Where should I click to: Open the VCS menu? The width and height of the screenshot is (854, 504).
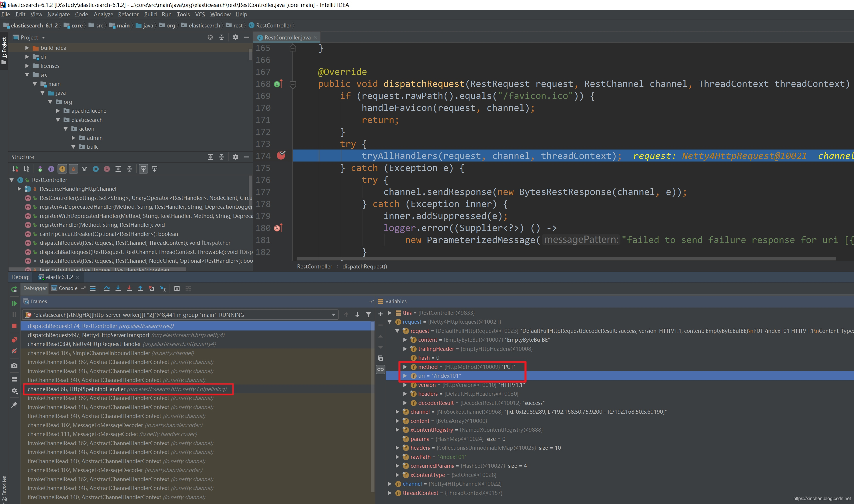(200, 14)
